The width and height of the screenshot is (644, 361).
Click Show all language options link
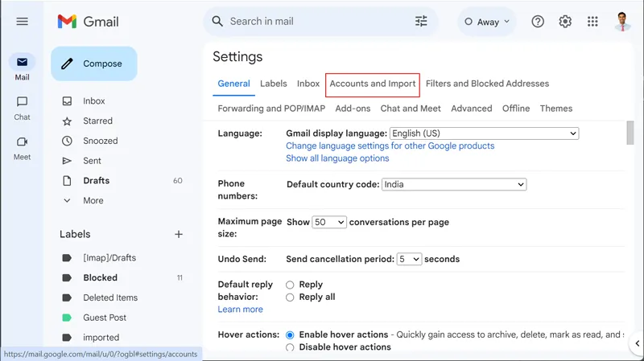point(337,158)
